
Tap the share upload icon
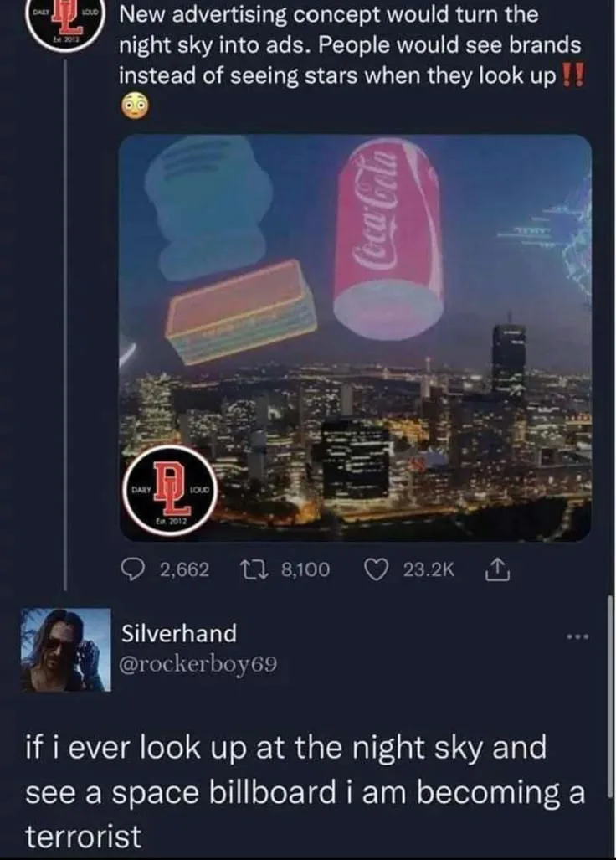498,569
